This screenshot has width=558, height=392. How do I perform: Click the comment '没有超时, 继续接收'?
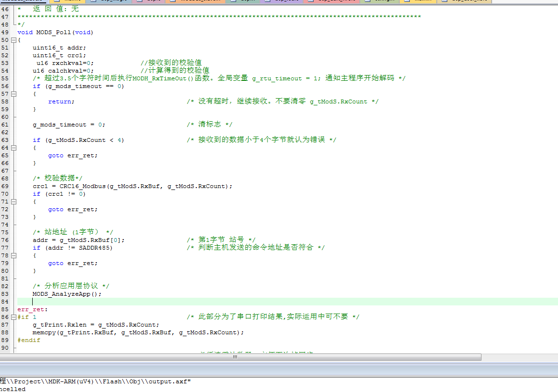point(282,101)
